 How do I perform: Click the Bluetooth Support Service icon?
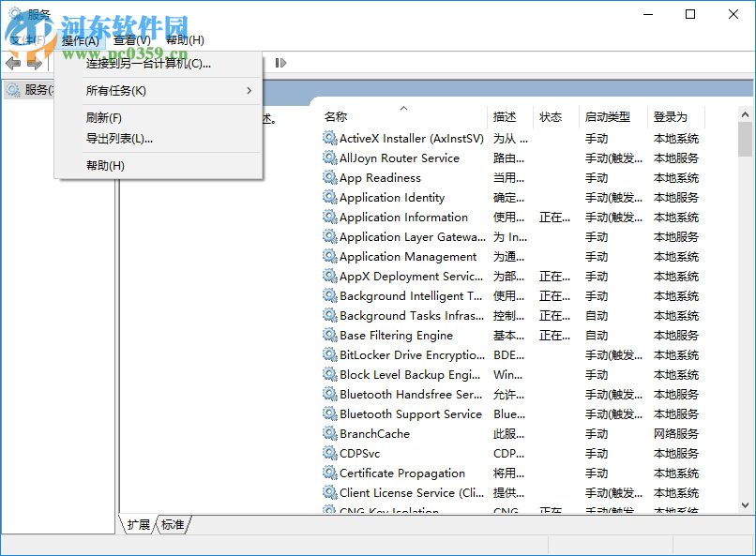point(330,413)
